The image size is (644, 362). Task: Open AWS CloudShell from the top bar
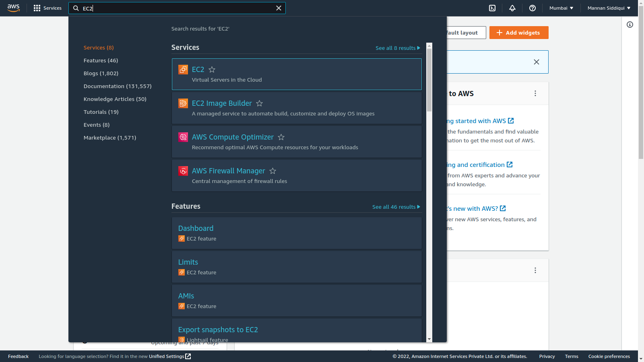click(492, 8)
